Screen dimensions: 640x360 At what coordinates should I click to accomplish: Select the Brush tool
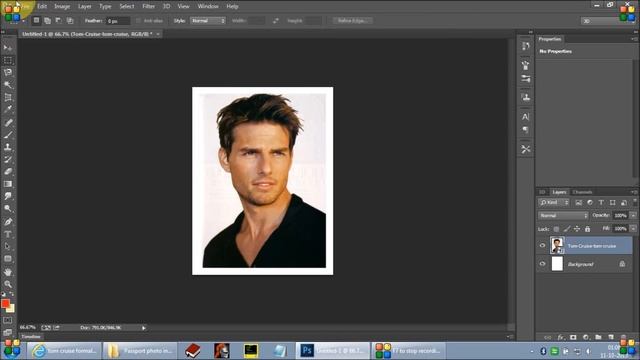(x=8, y=134)
